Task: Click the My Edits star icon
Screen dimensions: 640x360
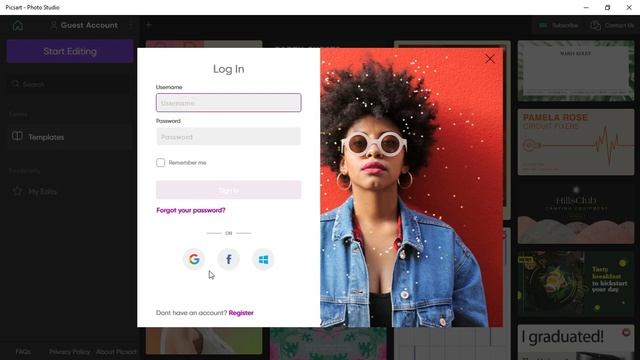Action: [x=17, y=191]
